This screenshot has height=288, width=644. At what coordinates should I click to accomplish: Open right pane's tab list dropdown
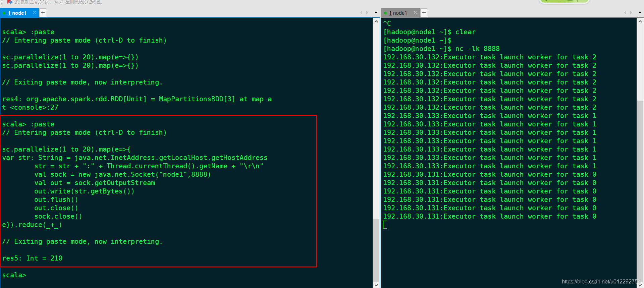point(640,13)
